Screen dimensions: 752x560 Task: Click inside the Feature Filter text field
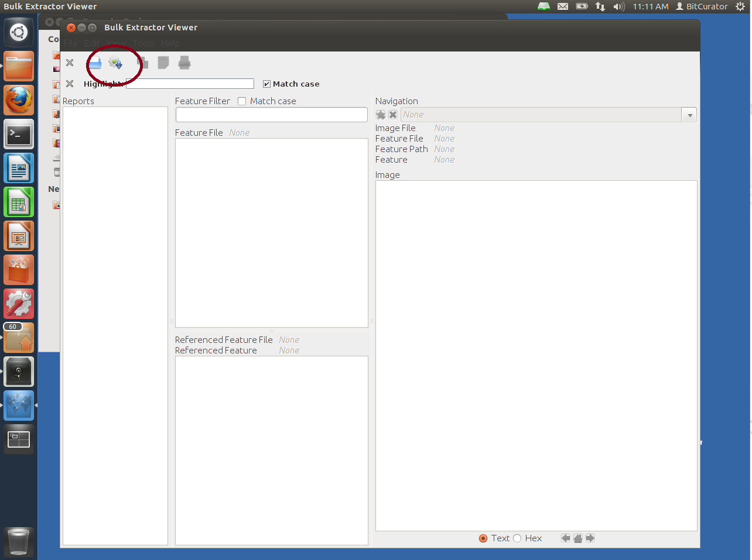272,115
